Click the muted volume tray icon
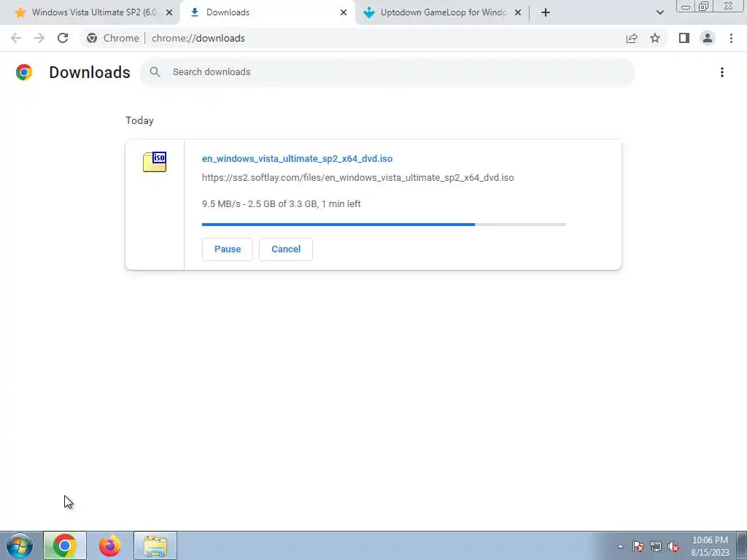The height and width of the screenshot is (560, 747). point(673,546)
